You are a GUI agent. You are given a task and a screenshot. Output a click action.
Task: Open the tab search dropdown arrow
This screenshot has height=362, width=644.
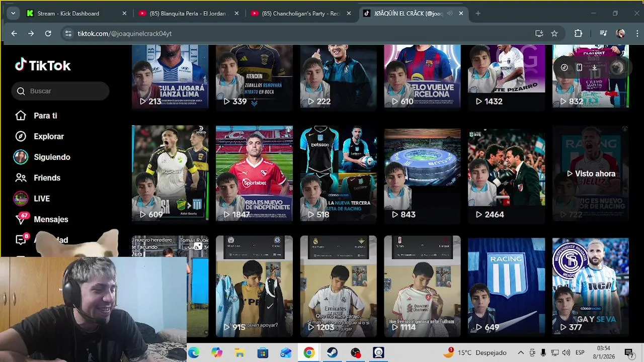coord(13,13)
